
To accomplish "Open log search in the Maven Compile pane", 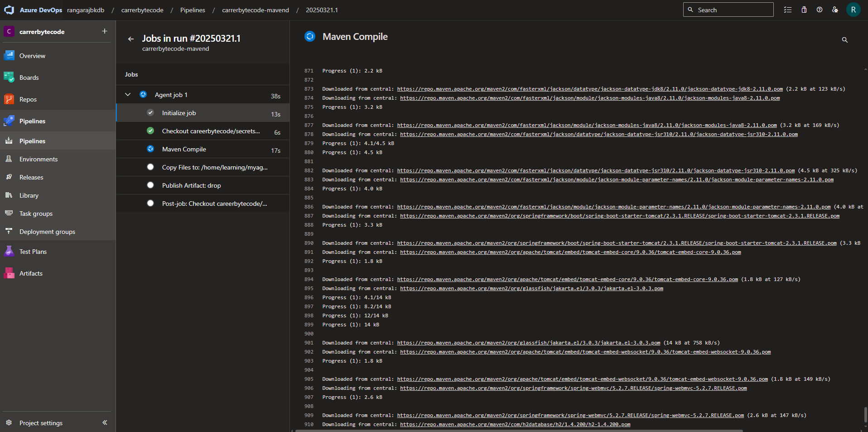I will tap(844, 40).
